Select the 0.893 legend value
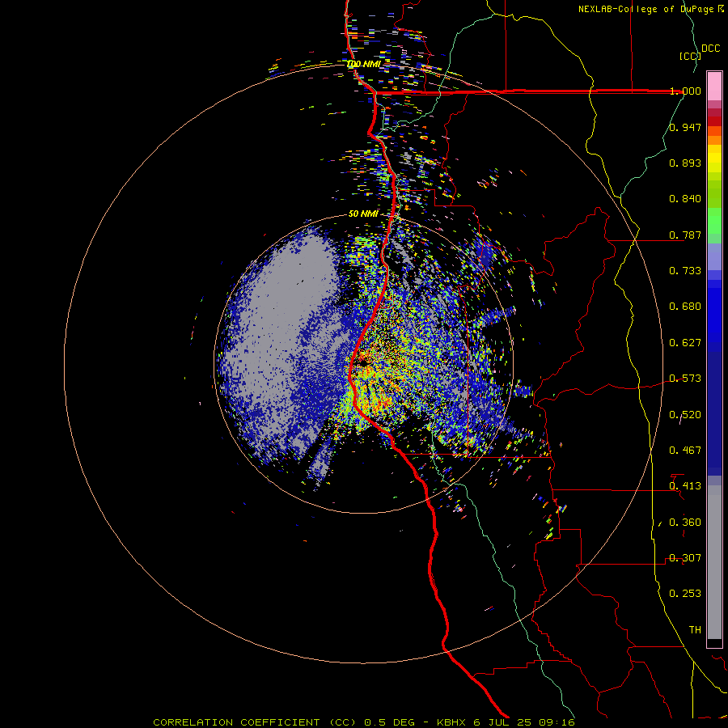 coord(685,163)
